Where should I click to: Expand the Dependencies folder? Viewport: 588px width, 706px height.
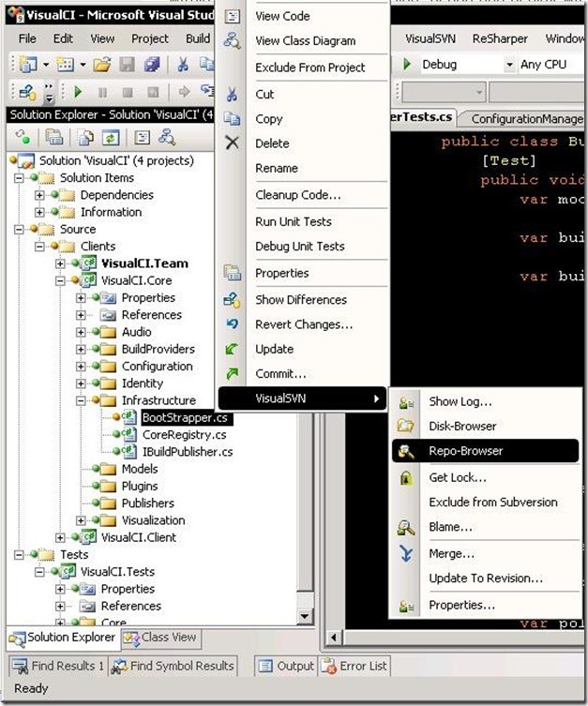pos(39,195)
